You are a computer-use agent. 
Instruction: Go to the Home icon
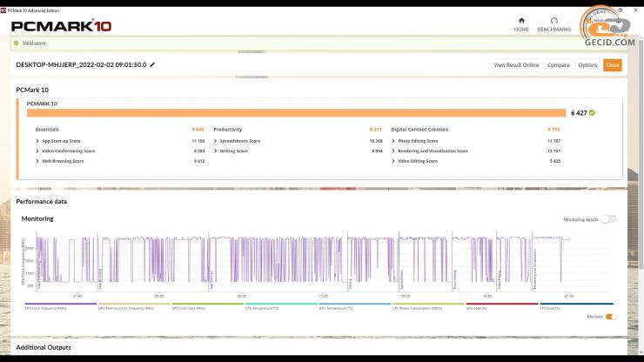pyautogui.click(x=521, y=21)
